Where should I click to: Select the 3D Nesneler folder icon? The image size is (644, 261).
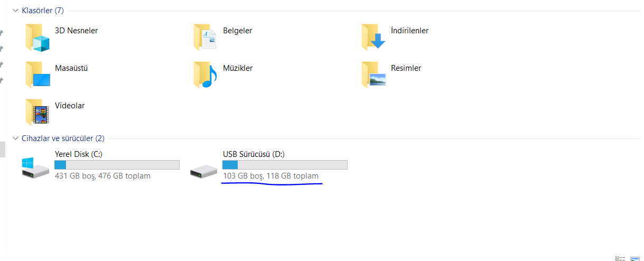point(37,37)
